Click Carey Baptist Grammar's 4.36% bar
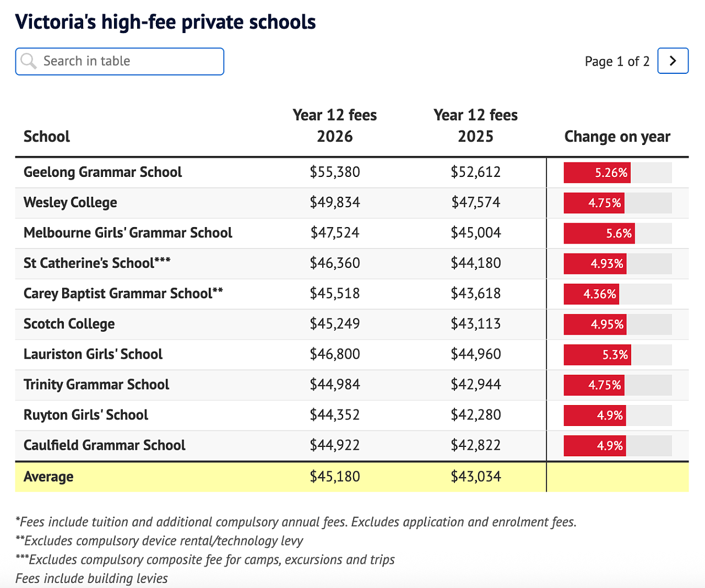Viewport: 705px width, 588px height. pos(592,294)
